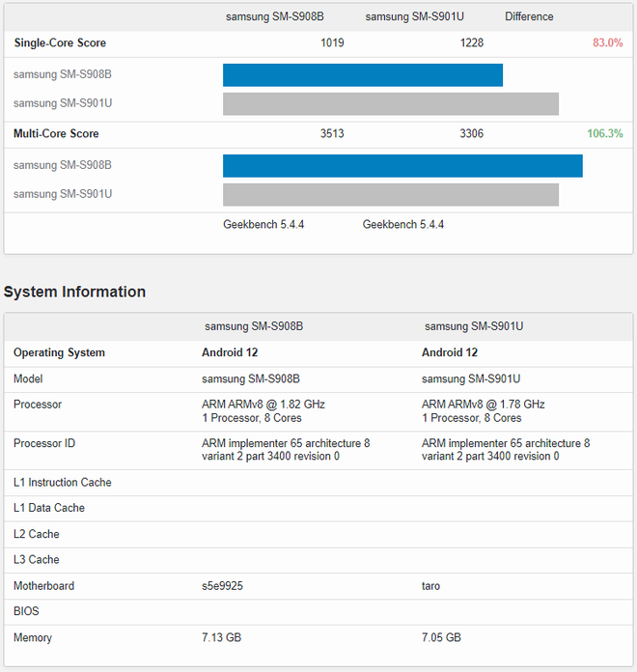The height and width of the screenshot is (672, 637).
Task: Select the BIOS row label
Action: click(x=26, y=611)
